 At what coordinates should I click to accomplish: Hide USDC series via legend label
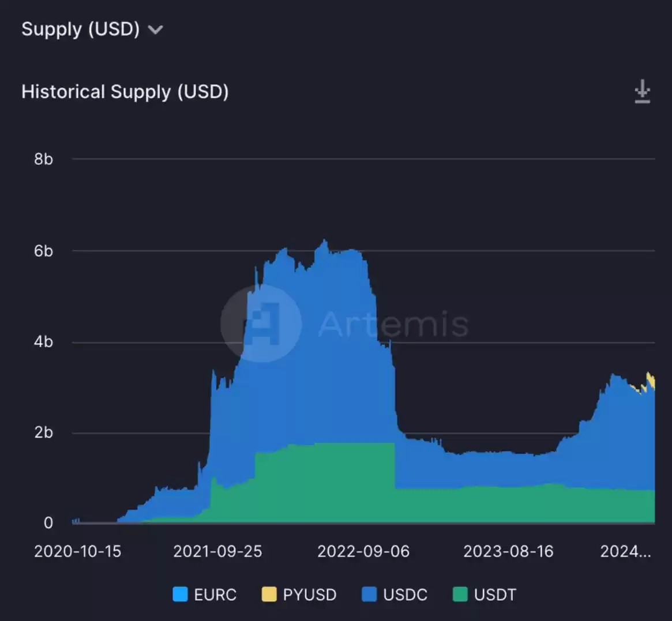pos(405,594)
